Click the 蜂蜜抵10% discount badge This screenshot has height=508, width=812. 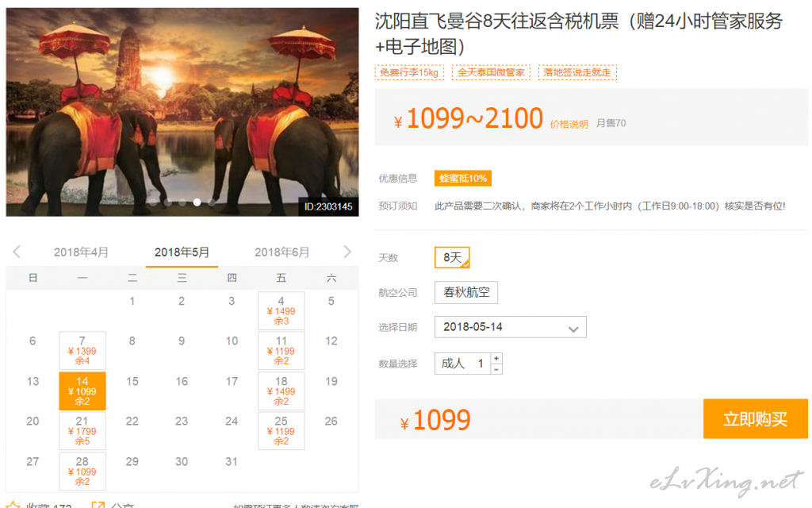pos(463,179)
